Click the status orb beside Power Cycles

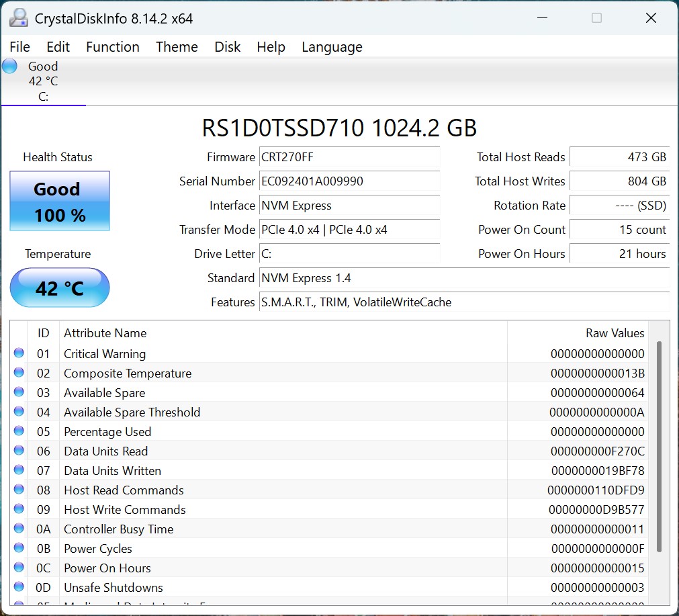coord(19,548)
